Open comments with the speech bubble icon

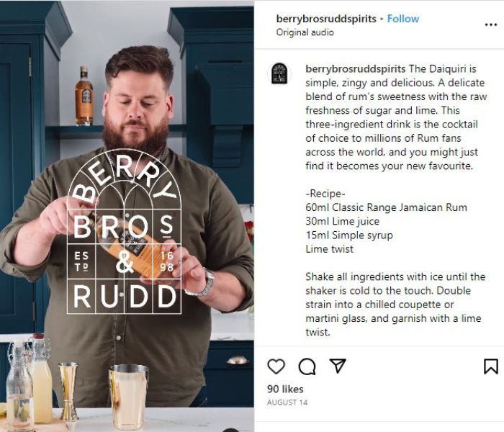point(307,366)
